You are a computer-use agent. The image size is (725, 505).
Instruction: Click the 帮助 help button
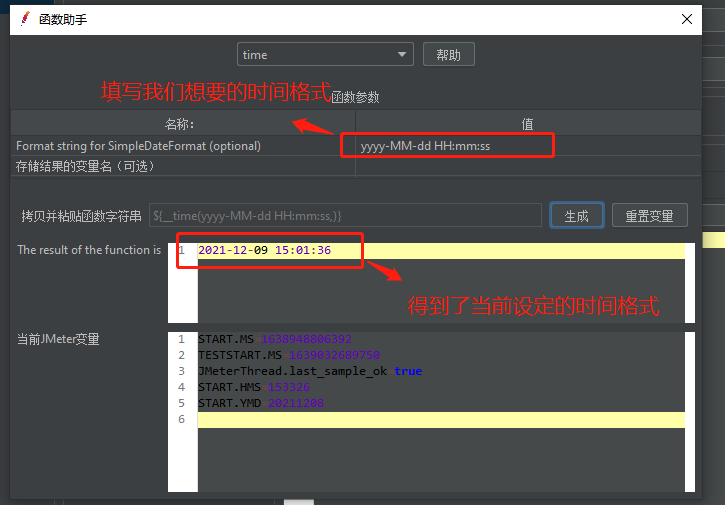point(449,55)
